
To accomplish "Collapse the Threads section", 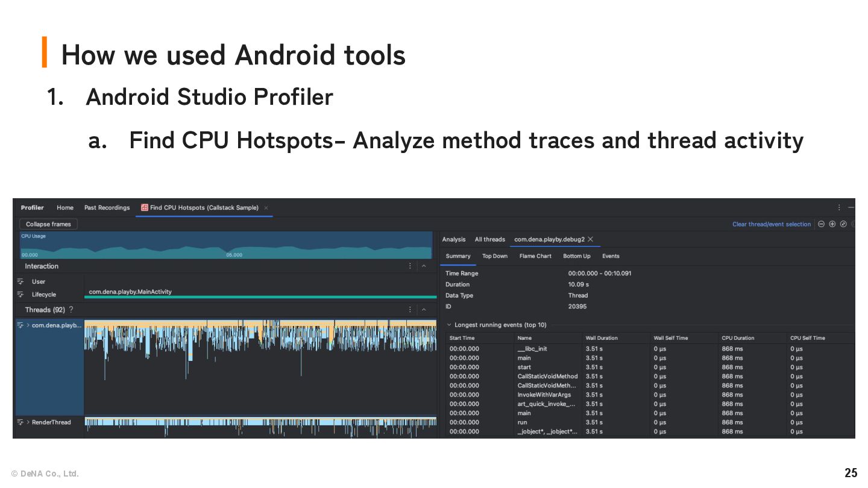I will click(x=424, y=310).
